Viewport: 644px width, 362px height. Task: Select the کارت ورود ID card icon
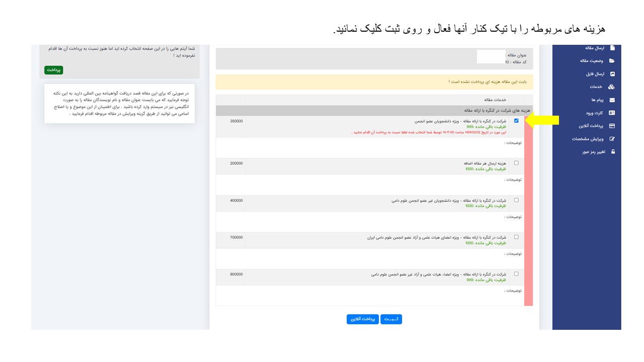coord(612,113)
